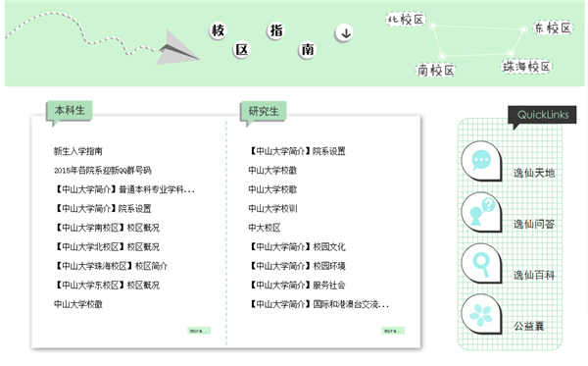The image size is (588, 366).
Task: Click more button in 研究生 column
Action: (x=393, y=331)
